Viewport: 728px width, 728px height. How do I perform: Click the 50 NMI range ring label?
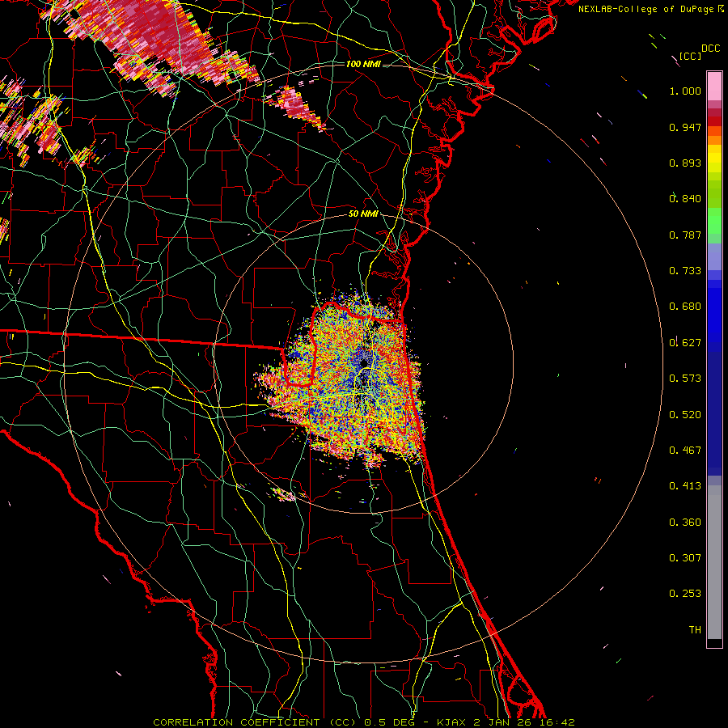pyautogui.click(x=363, y=214)
